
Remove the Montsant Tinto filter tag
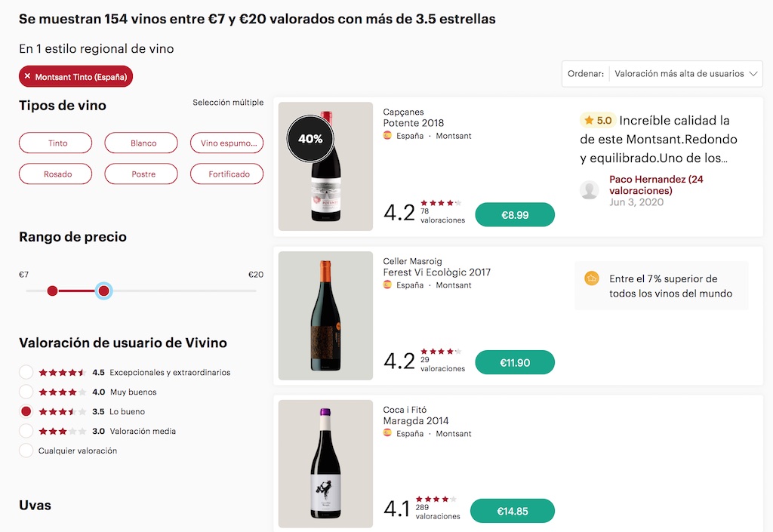(x=27, y=77)
